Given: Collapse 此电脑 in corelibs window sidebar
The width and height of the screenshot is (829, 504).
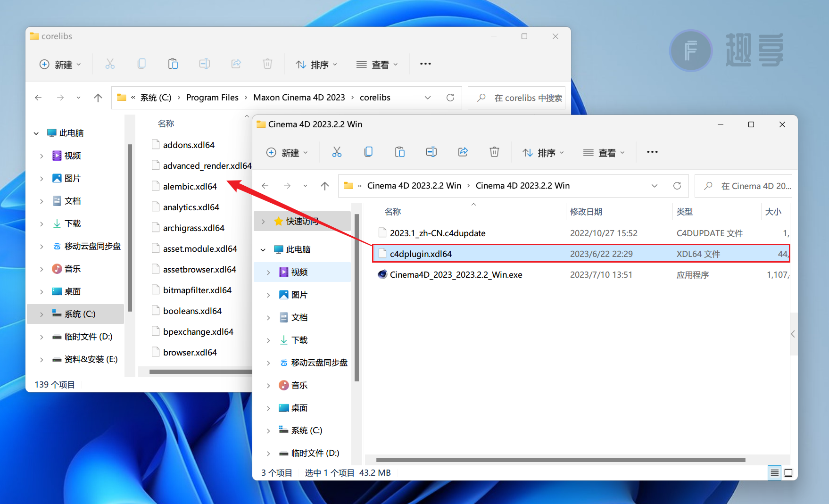Looking at the screenshot, I should pos(36,133).
